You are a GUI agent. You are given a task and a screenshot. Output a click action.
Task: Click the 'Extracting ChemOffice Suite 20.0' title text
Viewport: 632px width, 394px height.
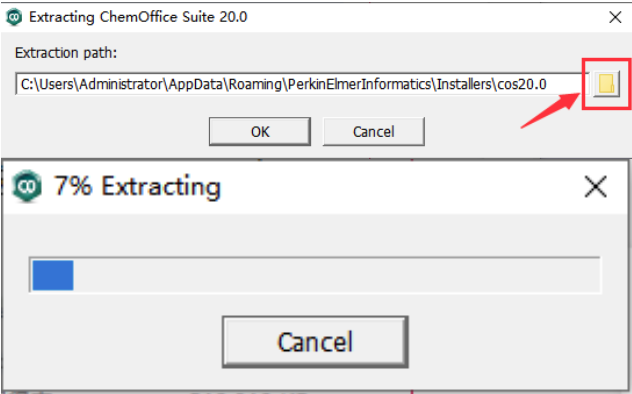coord(138,17)
